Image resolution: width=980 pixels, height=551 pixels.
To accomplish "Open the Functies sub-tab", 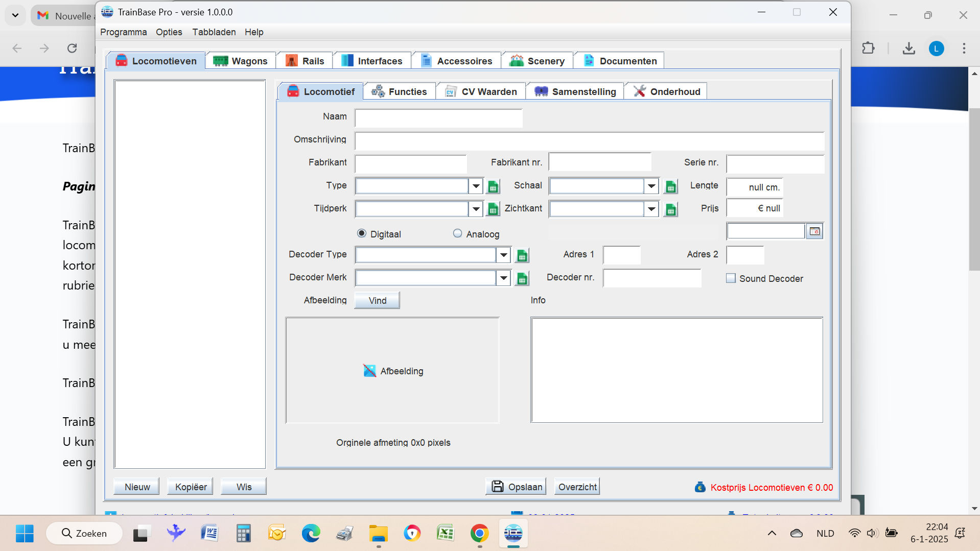I will click(x=400, y=91).
